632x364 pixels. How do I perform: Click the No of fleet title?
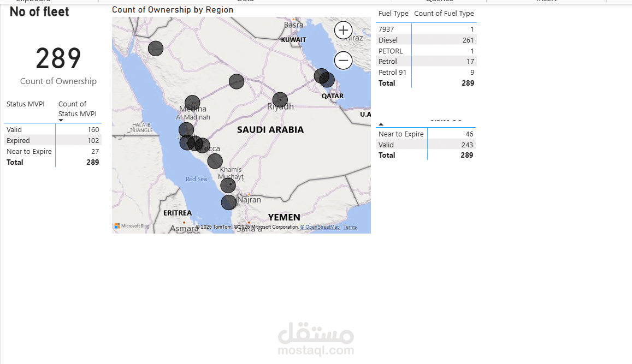(x=39, y=11)
